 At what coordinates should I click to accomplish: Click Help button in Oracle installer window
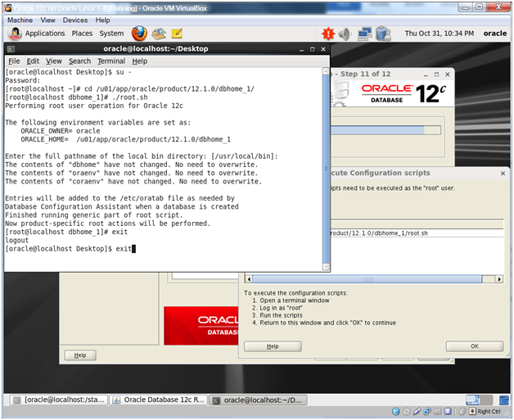tap(80, 355)
